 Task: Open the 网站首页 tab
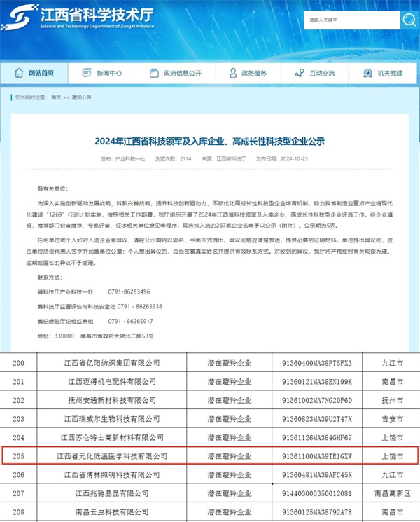click(41, 73)
